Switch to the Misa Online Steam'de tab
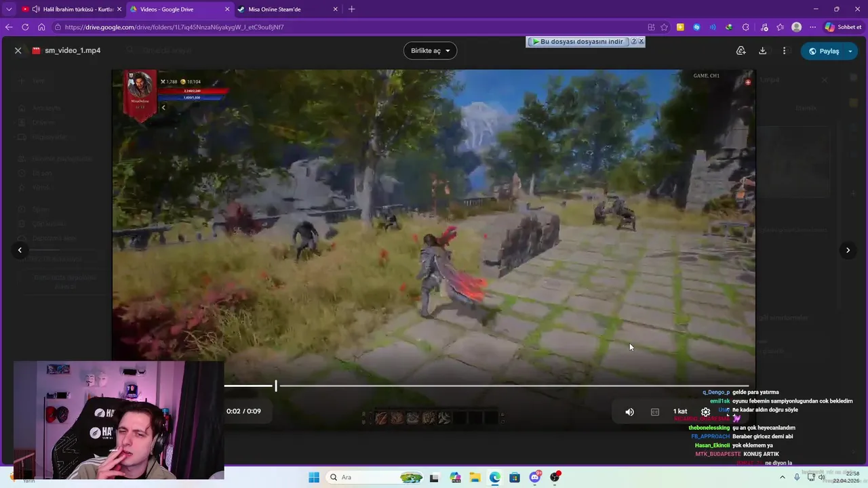 coord(288,9)
